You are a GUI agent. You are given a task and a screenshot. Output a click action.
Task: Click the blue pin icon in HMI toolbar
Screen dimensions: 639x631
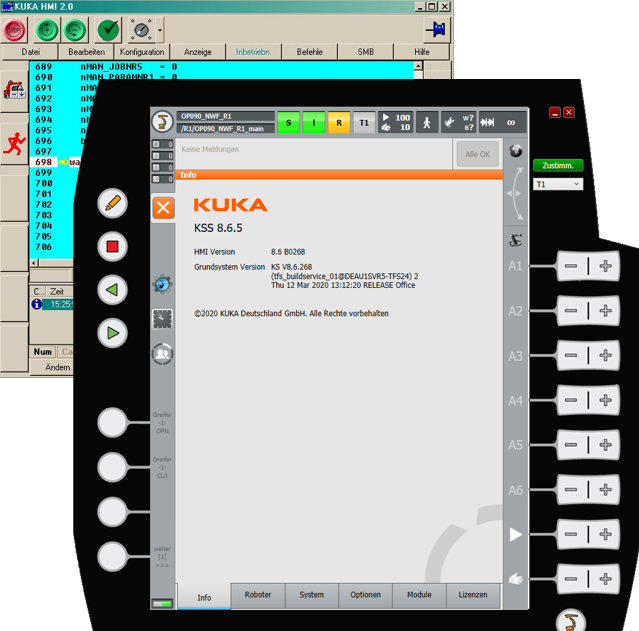click(x=436, y=30)
